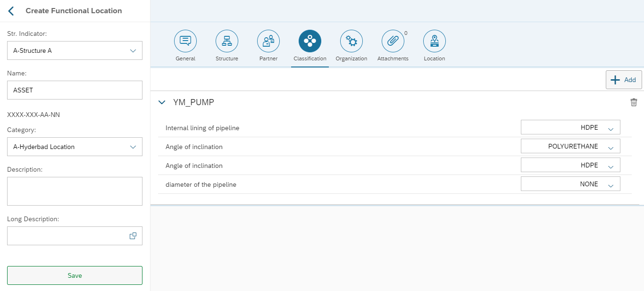Open the Attachments paperclip icon
The image size is (644, 291).
(x=393, y=42)
